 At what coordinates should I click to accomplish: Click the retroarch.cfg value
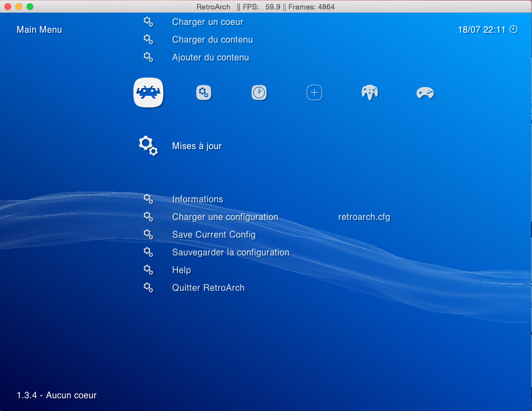coord(364,217)
